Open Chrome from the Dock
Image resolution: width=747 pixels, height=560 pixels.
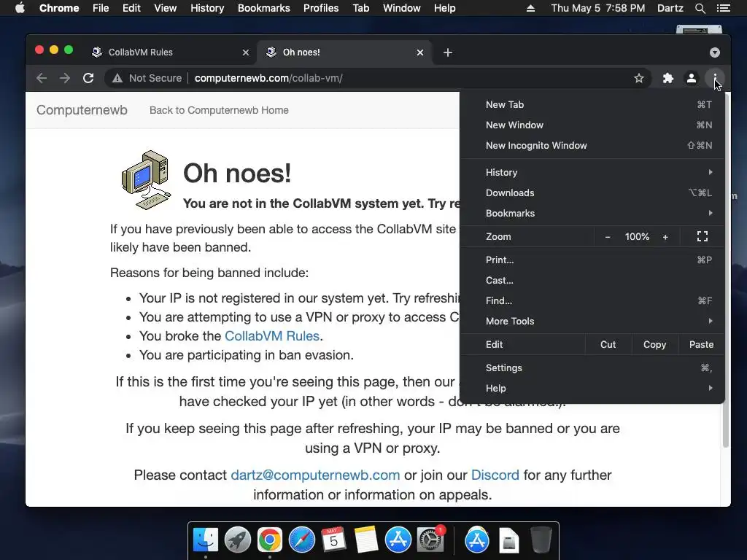(270, 540)
